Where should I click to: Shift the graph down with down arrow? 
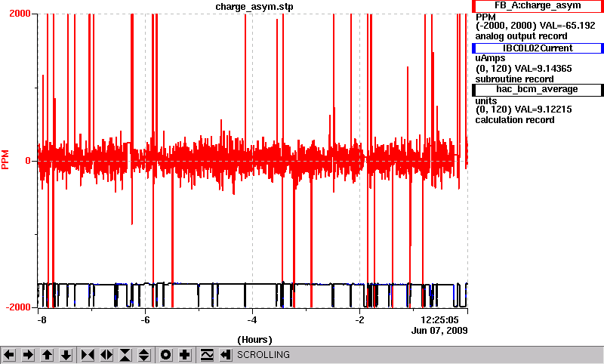[66, 355]
